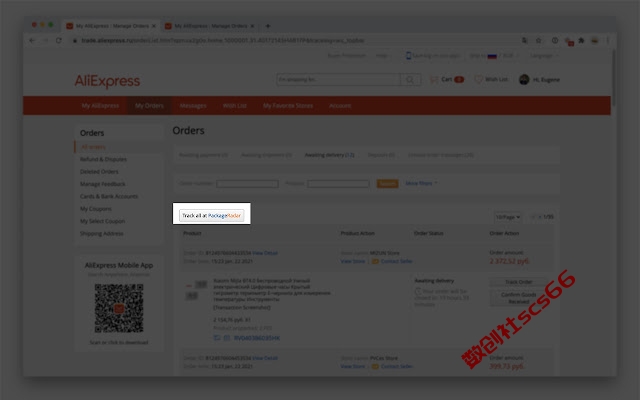Click the AliExpress logo
The width and height of the screenshot is (640, 400).
pyautogui.click(x=107, y=81)
